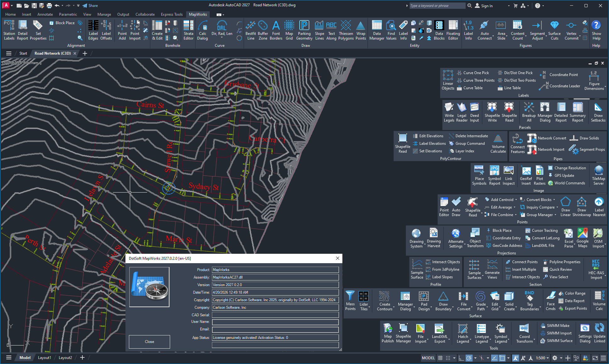Open the Data Manager entity tool

[x=377, y=30]
